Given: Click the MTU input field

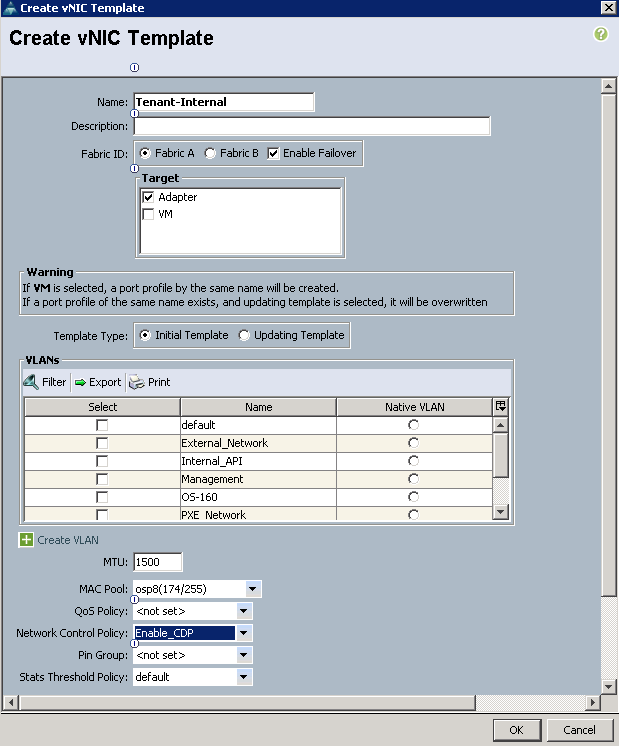Looking at the screenshot, I should click(157, 562).
